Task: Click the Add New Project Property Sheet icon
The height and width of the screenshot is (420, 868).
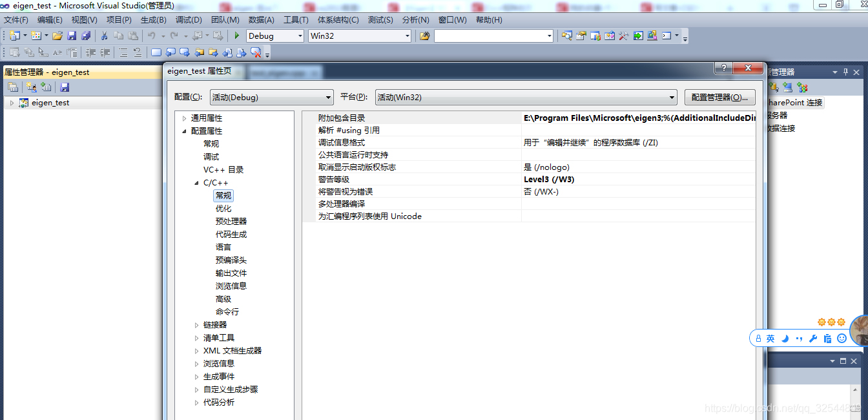Action: point(31,87)
